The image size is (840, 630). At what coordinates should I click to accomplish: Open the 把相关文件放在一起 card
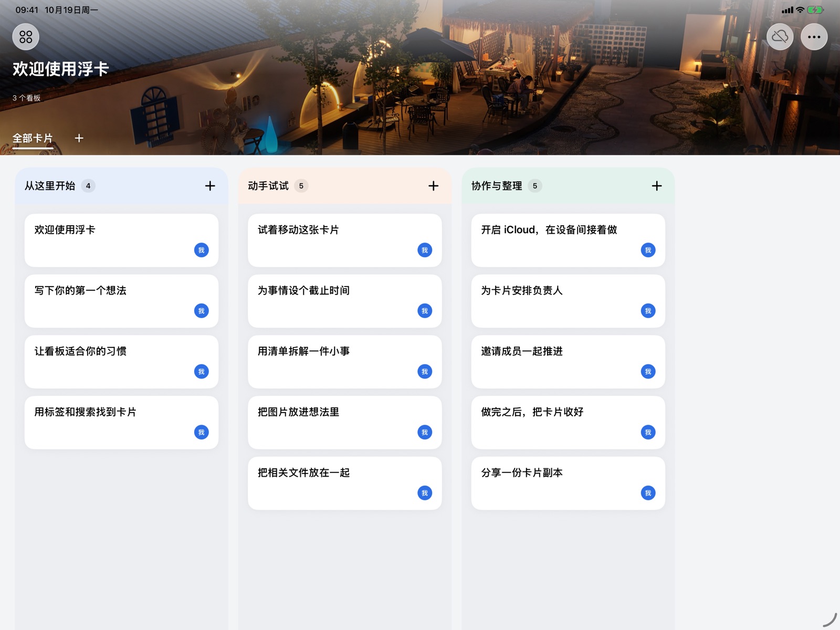coord(345,483)
